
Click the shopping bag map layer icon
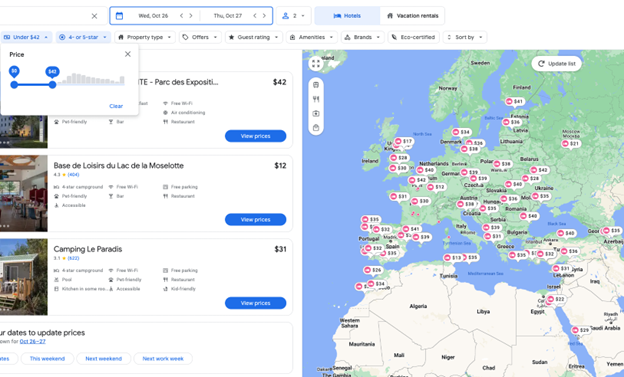coord(316,128)
